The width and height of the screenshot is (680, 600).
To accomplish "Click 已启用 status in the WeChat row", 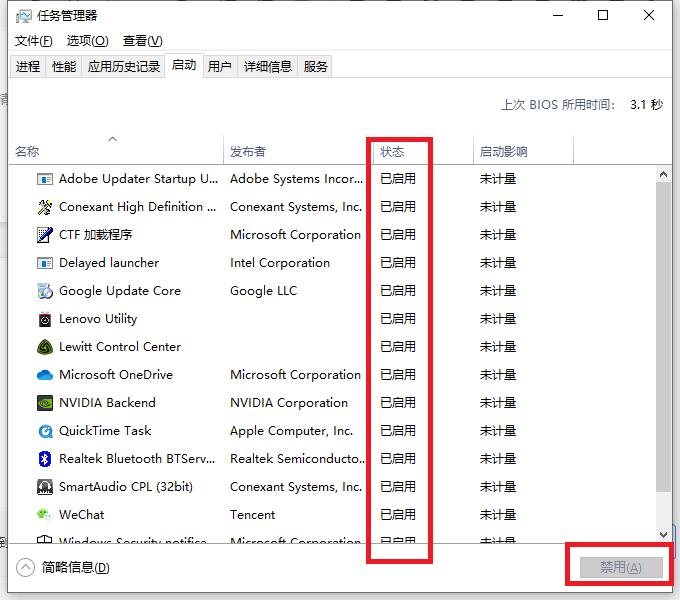I will click(398, 515).
